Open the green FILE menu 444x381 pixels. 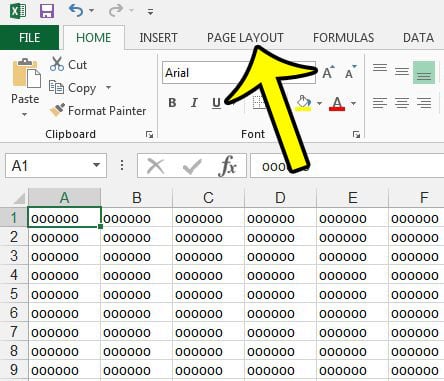[x=29, y=37]
